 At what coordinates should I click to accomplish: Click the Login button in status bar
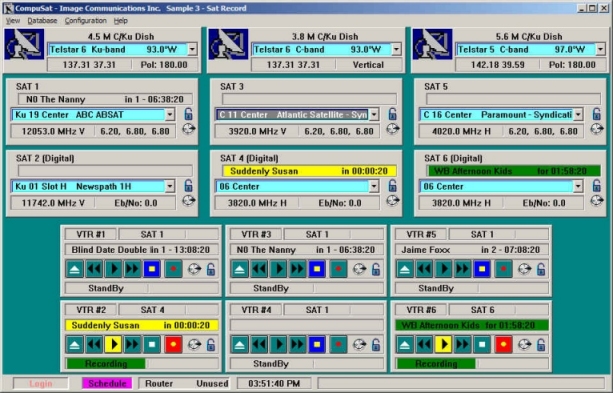pos(41,384)
